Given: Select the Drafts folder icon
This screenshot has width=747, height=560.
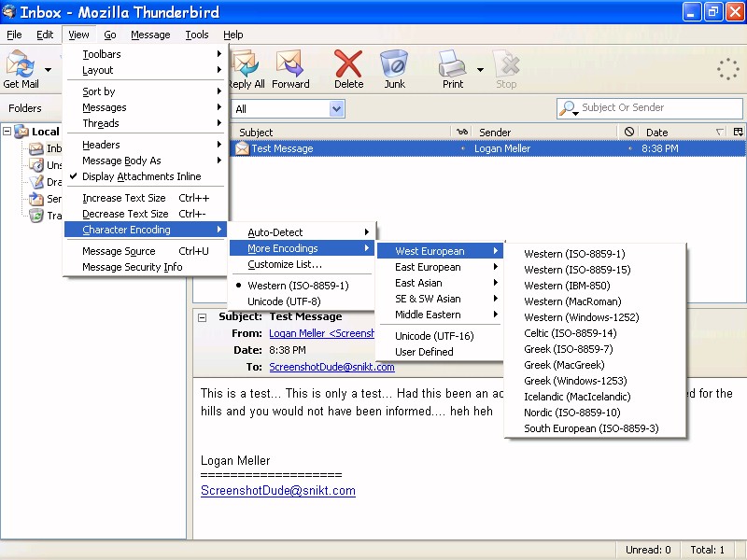Looking at the screenshot, I should (36, 182).
